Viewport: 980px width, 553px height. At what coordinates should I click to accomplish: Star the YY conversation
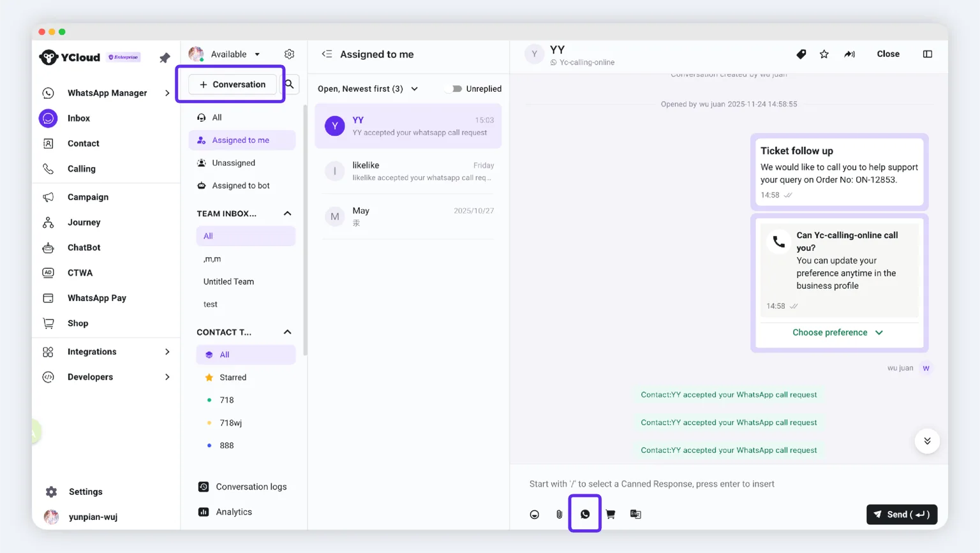click(x=824, y=54)
